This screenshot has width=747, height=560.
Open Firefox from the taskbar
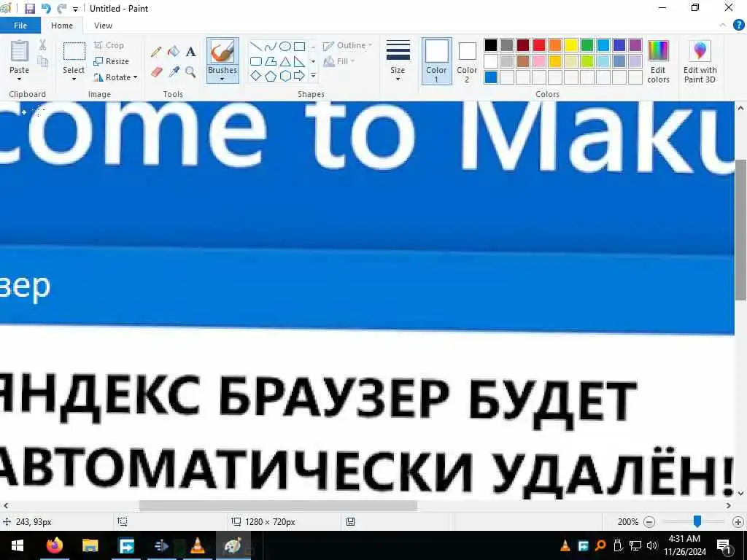(x=54, y=545)
